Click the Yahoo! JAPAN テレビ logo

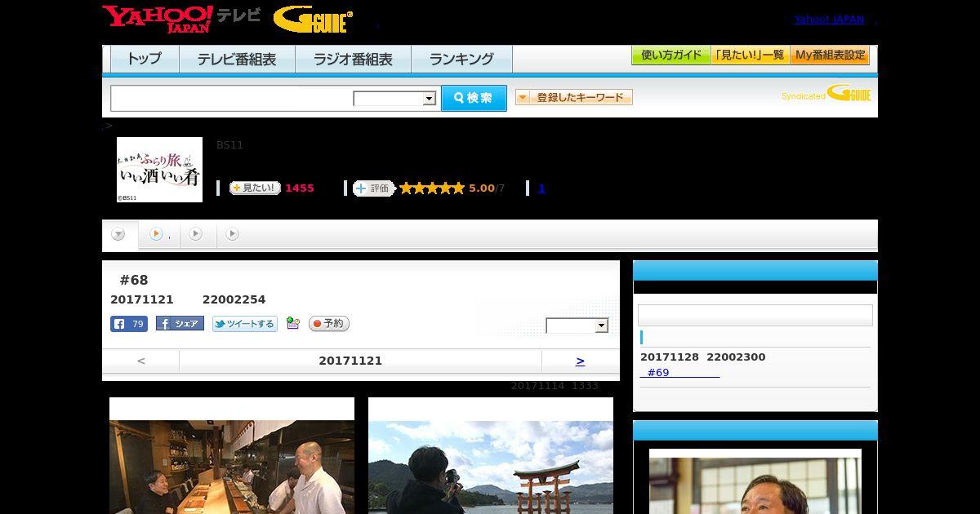coord(181,18)
